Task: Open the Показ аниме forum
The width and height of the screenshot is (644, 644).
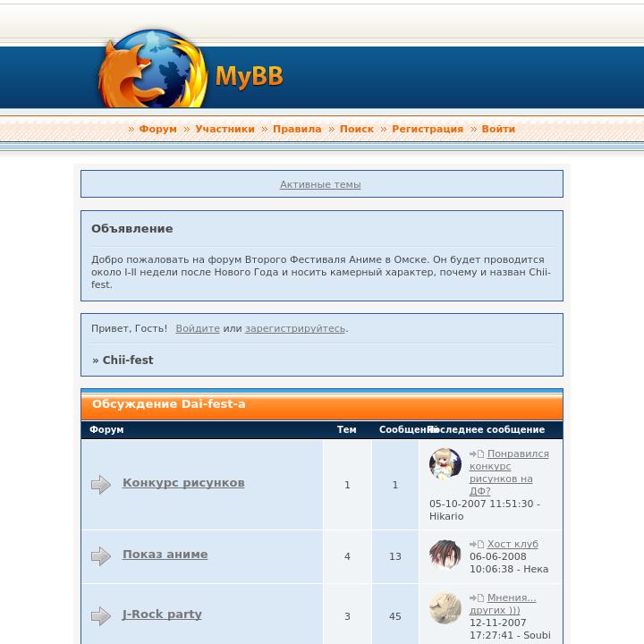Action: [x=165, y=554]
